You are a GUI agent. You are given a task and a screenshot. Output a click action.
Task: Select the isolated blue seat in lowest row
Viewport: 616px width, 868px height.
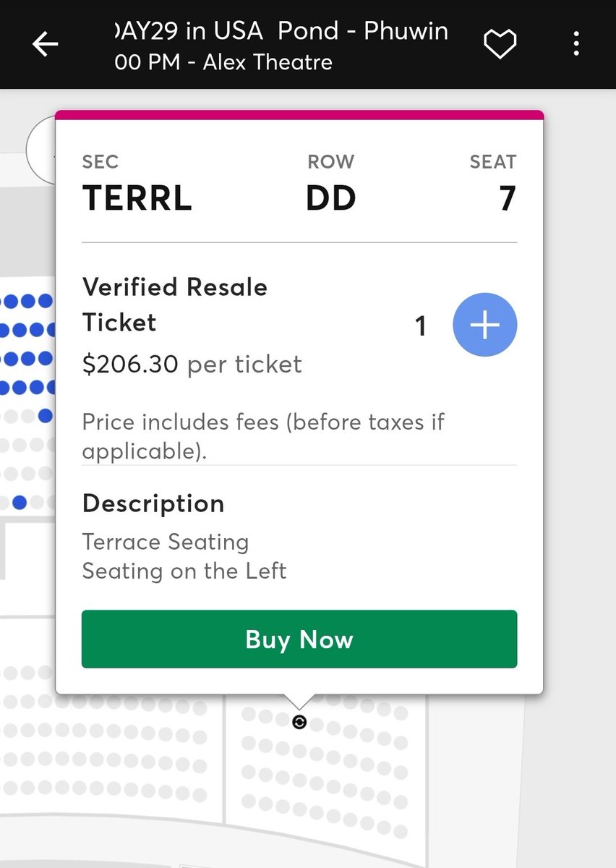(x=20, y=501)
